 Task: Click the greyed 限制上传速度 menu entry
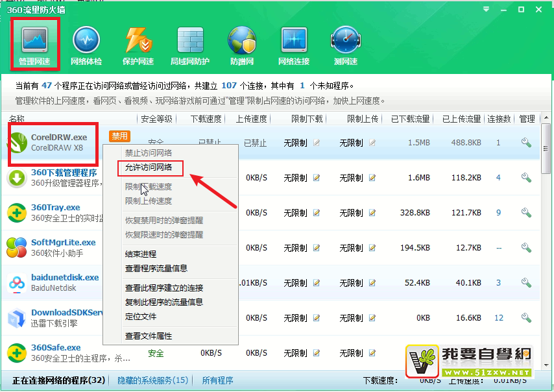149,201
